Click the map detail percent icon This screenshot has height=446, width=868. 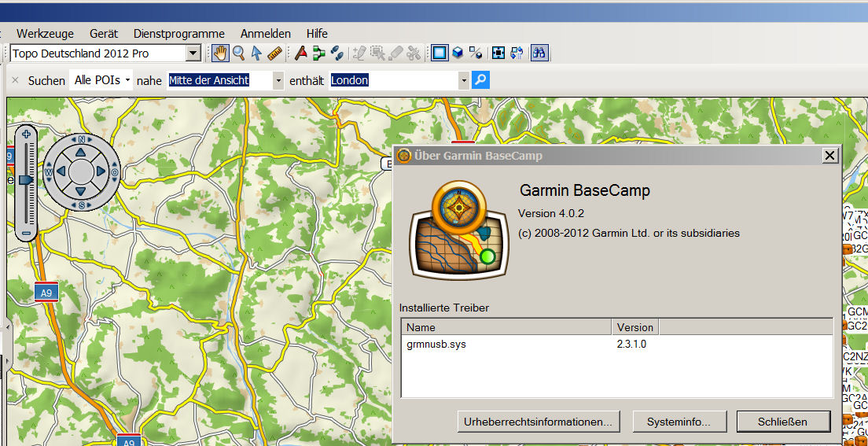click(476, 53)
